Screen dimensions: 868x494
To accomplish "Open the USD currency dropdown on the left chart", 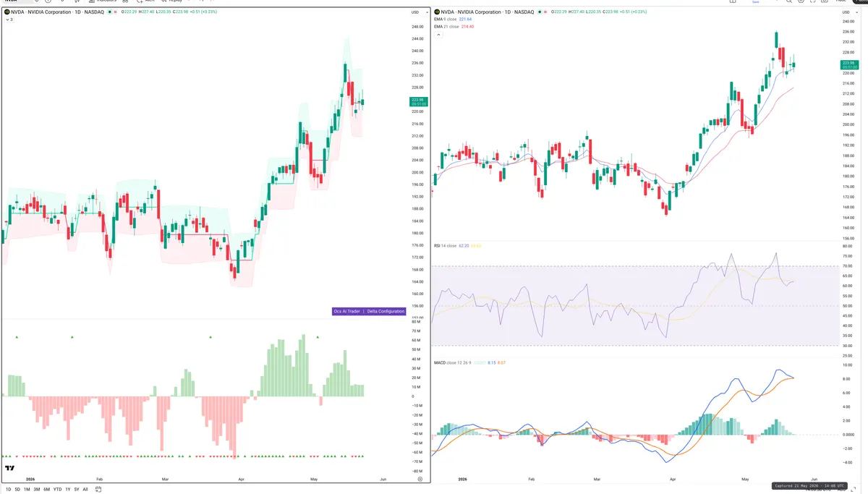I will point(420,12).
